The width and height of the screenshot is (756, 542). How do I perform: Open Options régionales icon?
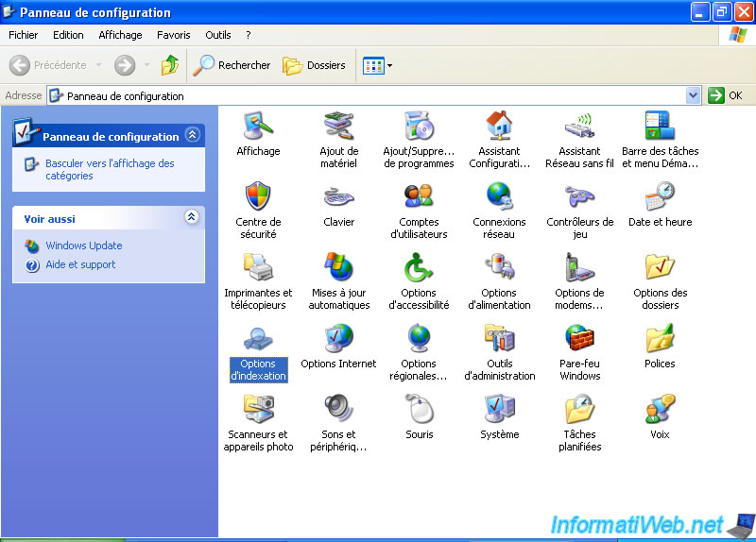tap(419, 352)
